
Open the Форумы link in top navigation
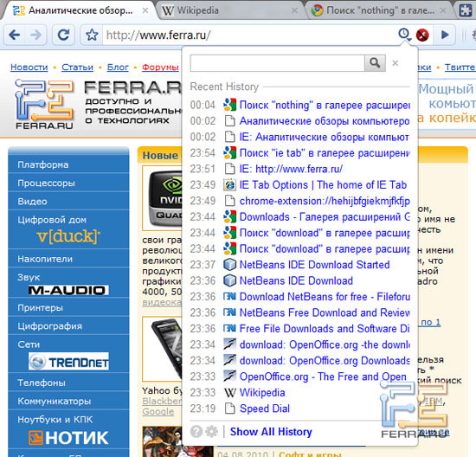click(x=160, y=68)
